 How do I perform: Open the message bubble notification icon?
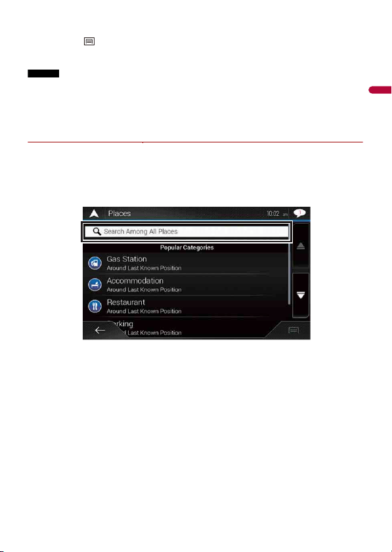pos(299,213)
